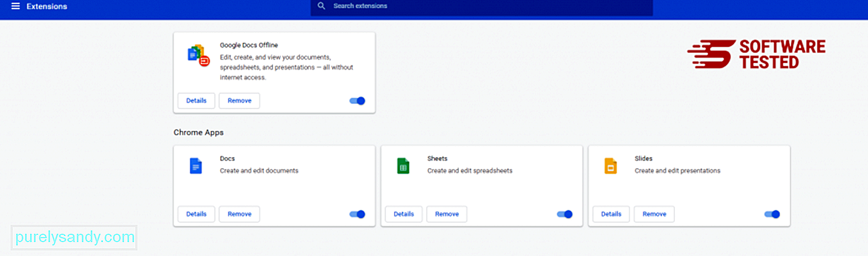Click the Slides card title text

[644, 159]
